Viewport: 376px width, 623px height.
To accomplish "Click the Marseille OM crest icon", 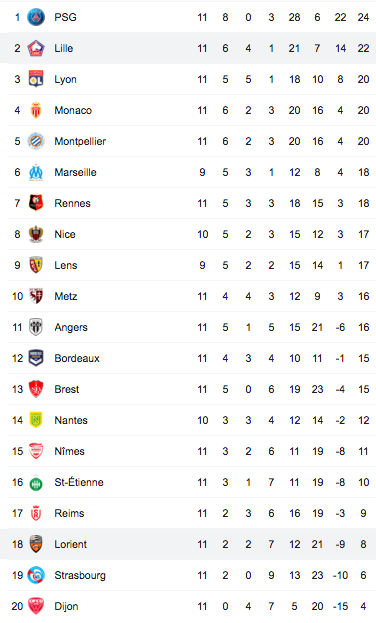I will tap(36, 172).
